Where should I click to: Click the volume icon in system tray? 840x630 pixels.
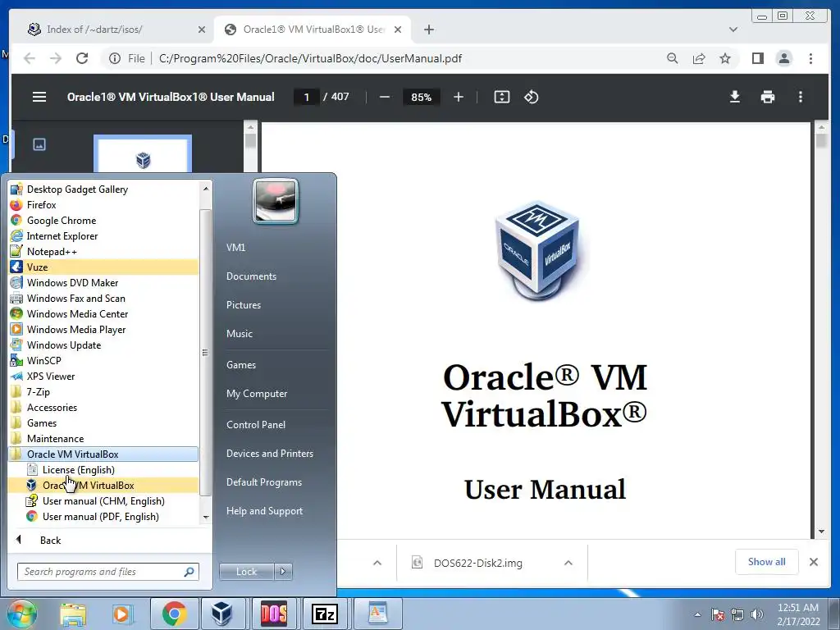(x=757, y=614)
